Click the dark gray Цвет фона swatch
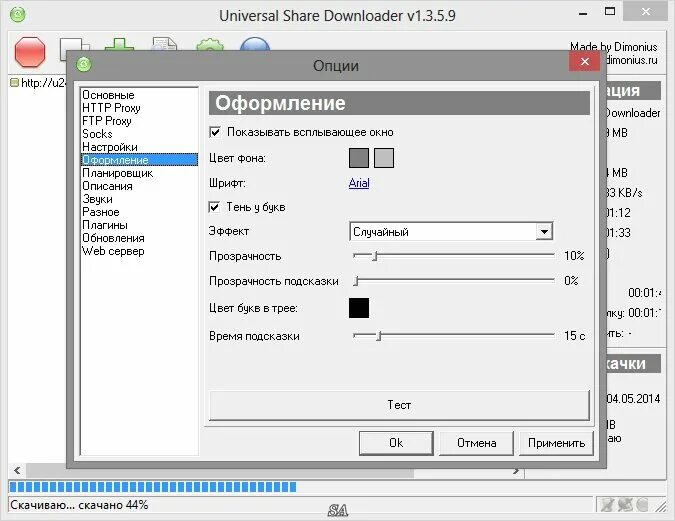 [359, 158]
